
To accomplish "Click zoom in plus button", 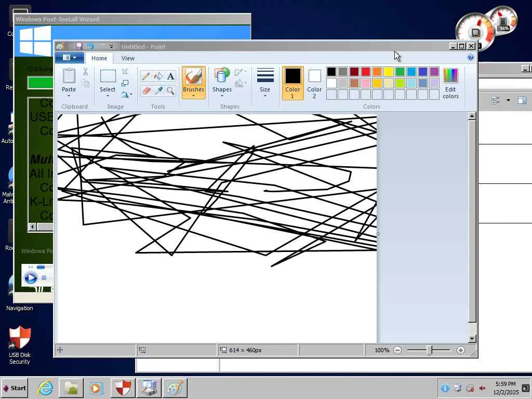I will [460, 350].
